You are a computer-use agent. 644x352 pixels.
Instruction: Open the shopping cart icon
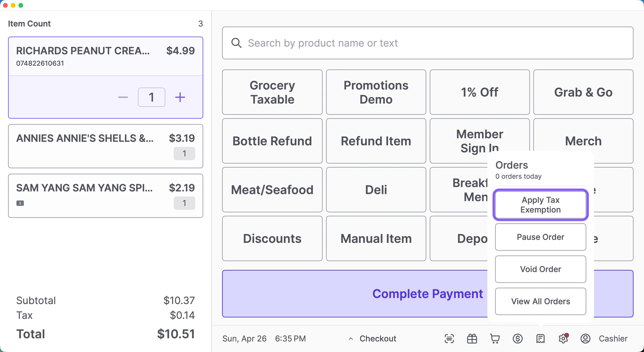coord(495,339)
